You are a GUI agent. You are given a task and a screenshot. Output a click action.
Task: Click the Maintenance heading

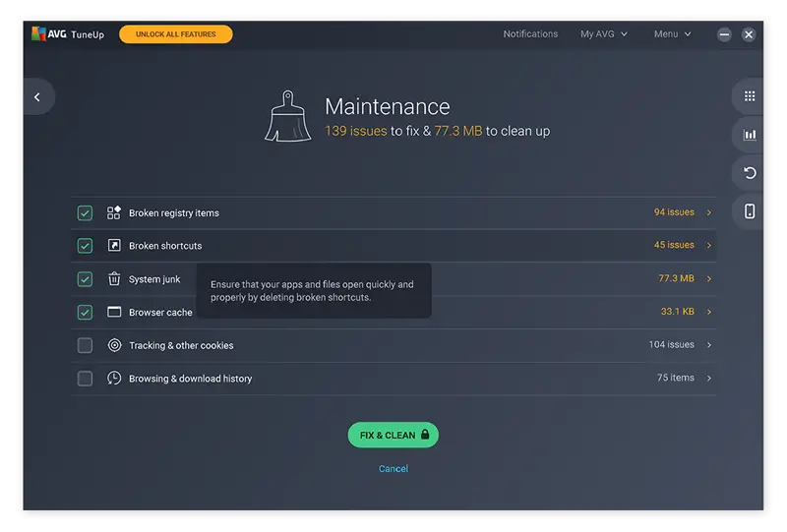pos(387,106)
